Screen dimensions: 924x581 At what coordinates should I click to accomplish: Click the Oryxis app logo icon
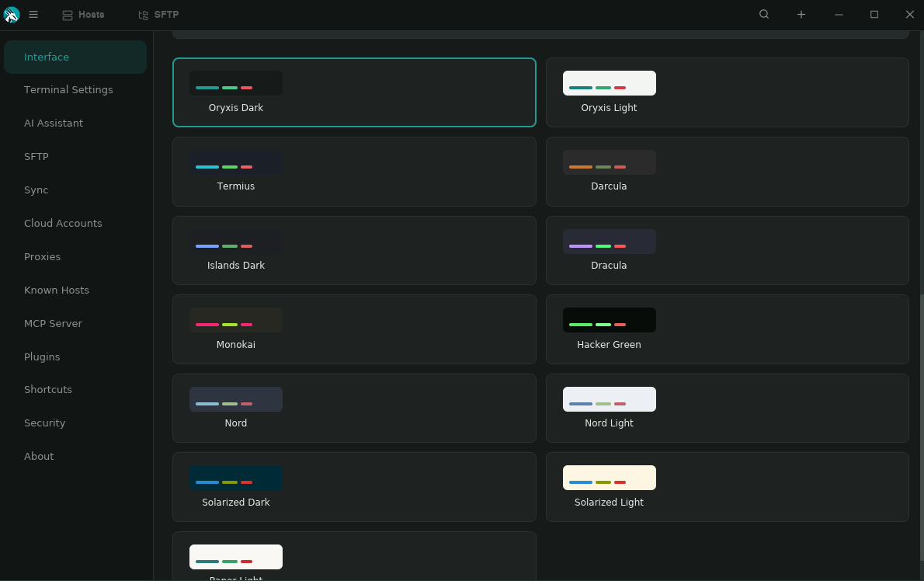[11, 15]
